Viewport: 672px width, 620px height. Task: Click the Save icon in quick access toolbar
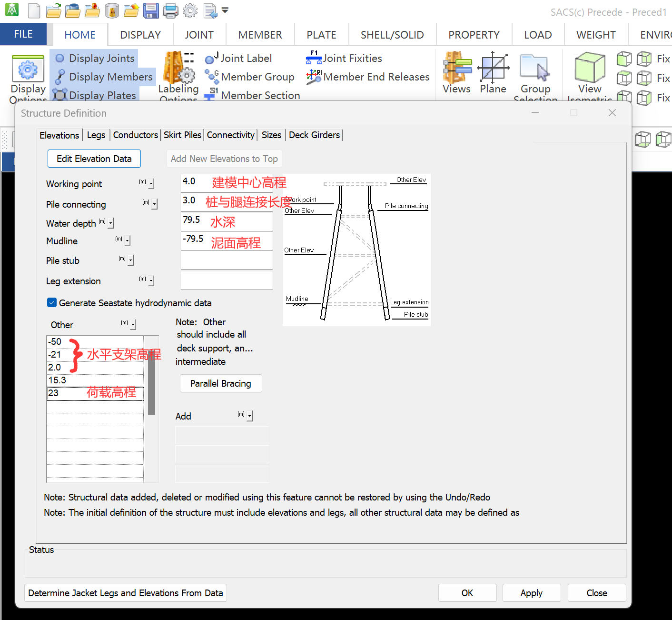point(151,10)
